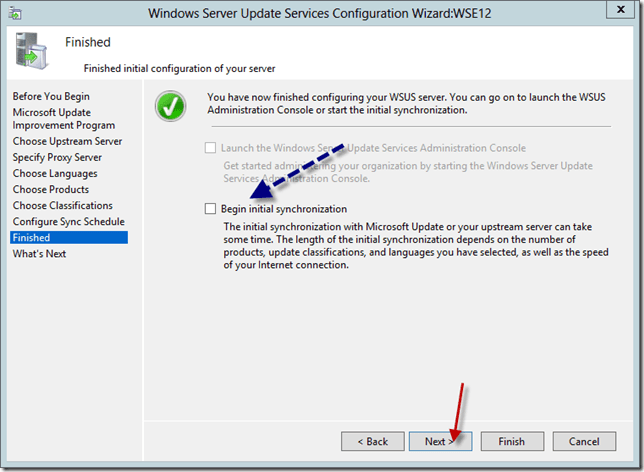Click the green checkmark success icon
This screenshot has height=472, width=644.
tap(170, 106)
